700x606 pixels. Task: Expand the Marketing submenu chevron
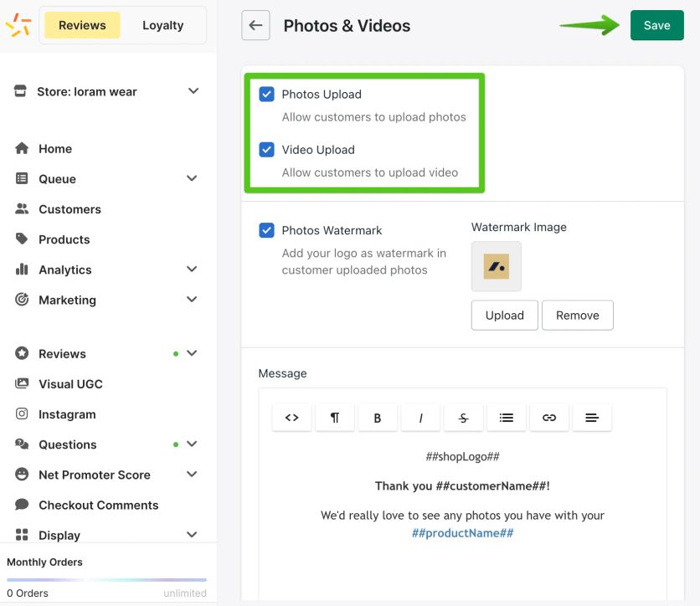pyautogui.click(x=192, y=299)
